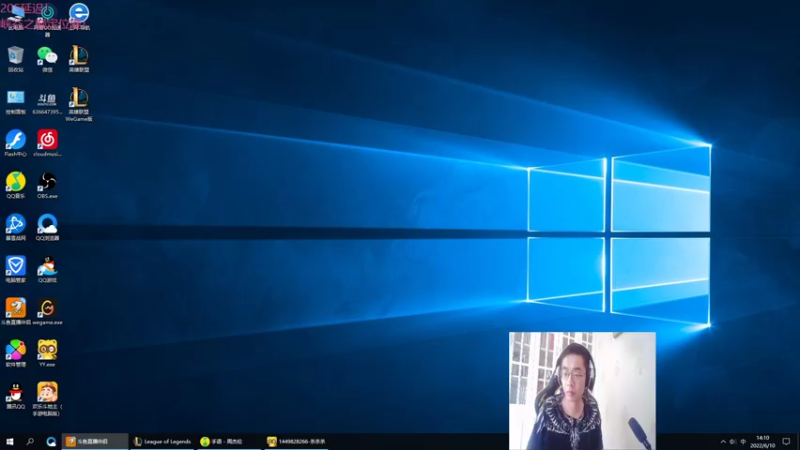Open the Control Panel desktop icon
800x450 pixels.
(15, 102)
